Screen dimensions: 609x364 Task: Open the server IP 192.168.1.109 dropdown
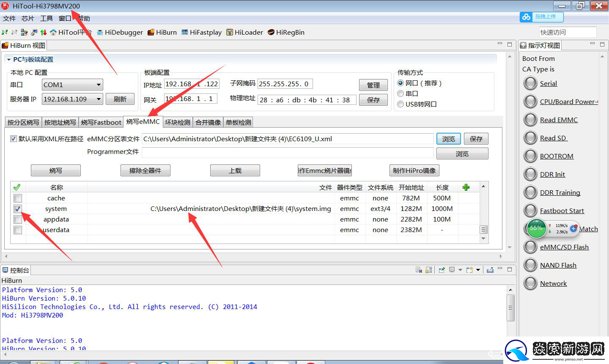coord(72,99)
